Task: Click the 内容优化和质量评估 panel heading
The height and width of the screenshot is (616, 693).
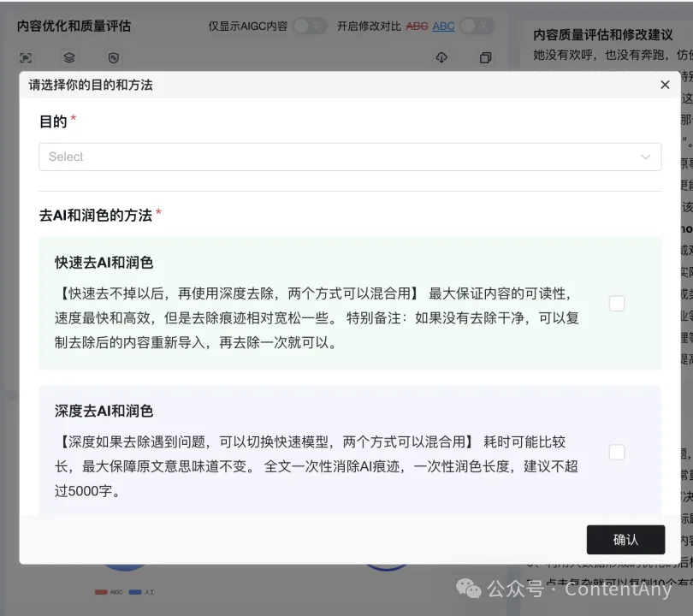Action: point(74,26)
